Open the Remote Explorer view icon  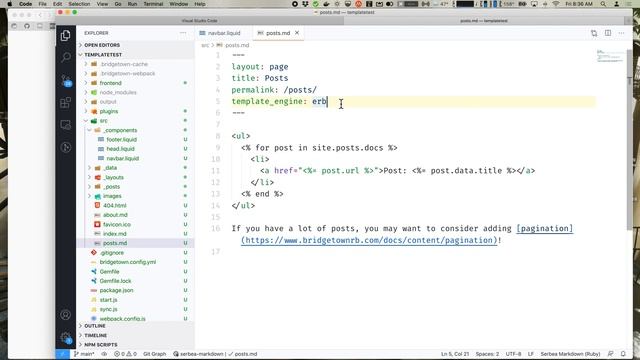pyautogui.click(x=65, y=125)
